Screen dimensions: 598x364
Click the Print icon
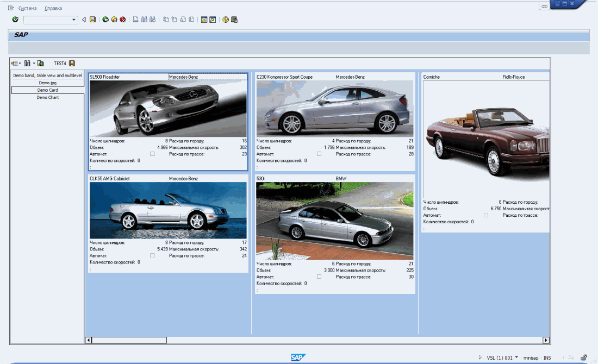[136, 20]
